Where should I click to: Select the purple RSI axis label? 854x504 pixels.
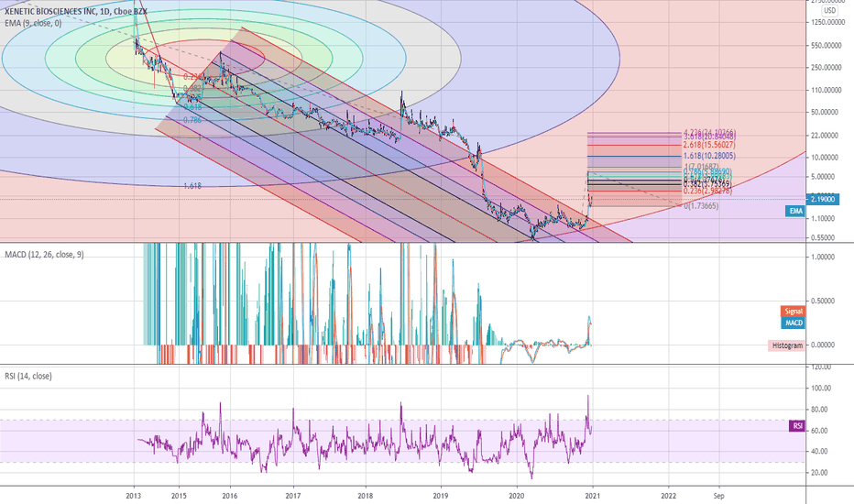[x=797, y=425]
